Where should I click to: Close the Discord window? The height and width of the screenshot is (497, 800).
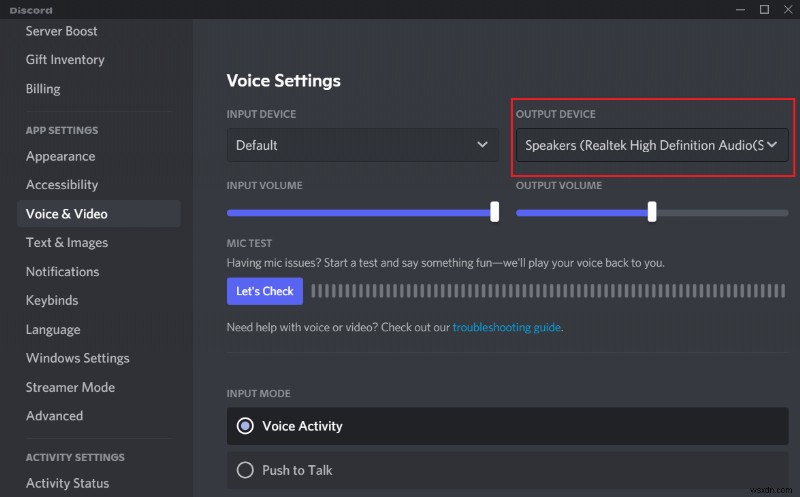pyautogui.click(x=787, y=10)
